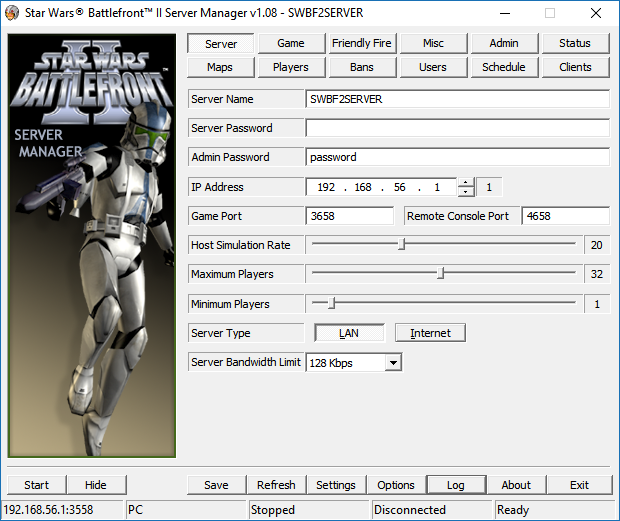
Task: Click the Maximum Players slider handle
Action: pos(440,273)
